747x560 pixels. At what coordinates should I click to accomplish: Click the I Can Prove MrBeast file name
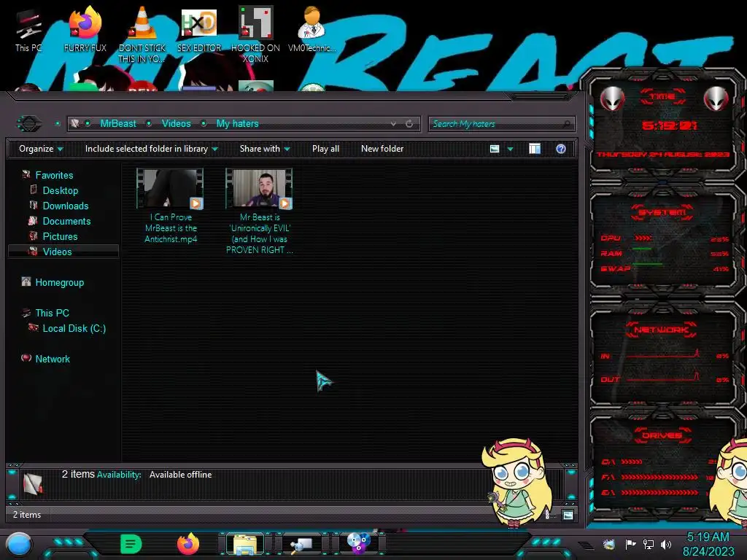pos(171,228)
